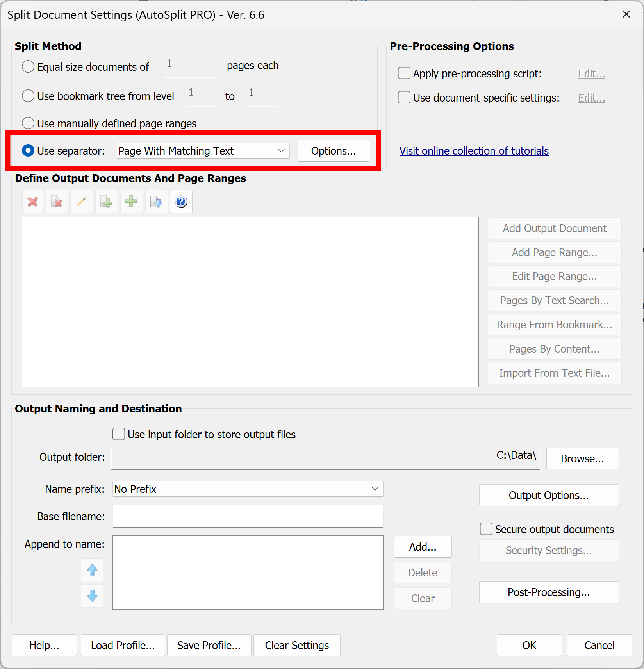This screenshot has height=669, width=644.
Task: Click the blue down arrow below the up arrow
Action: pos(92,596)
